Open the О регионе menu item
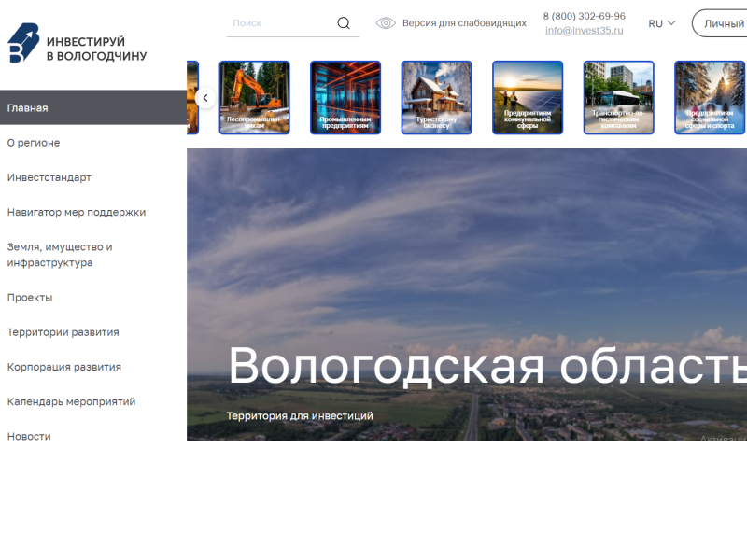 pos(34,143)
